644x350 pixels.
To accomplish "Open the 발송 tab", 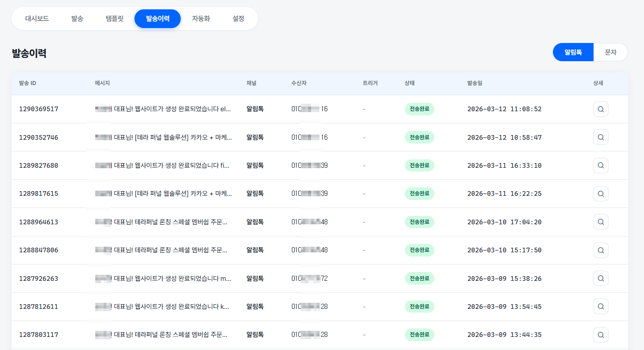I will [x=77, y=19].
